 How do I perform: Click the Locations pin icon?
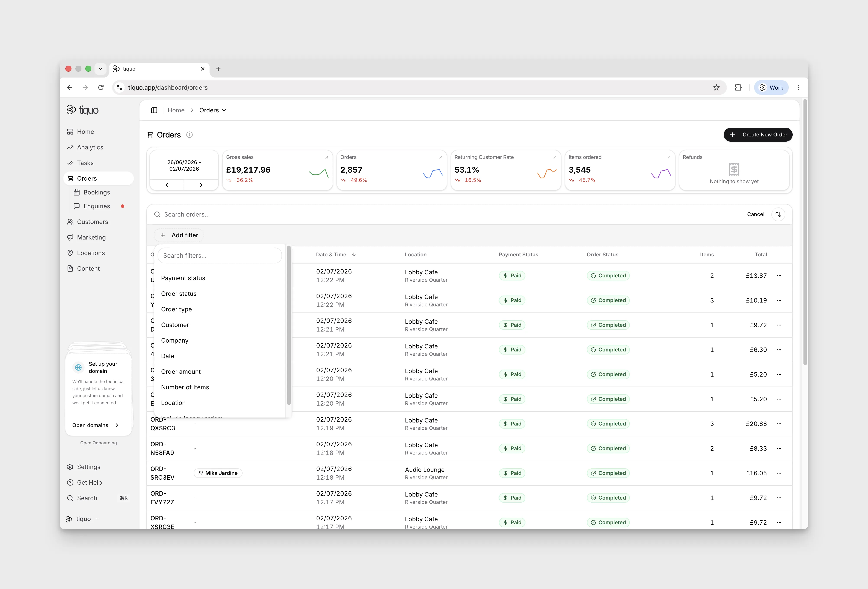click(x=70, y=253)
